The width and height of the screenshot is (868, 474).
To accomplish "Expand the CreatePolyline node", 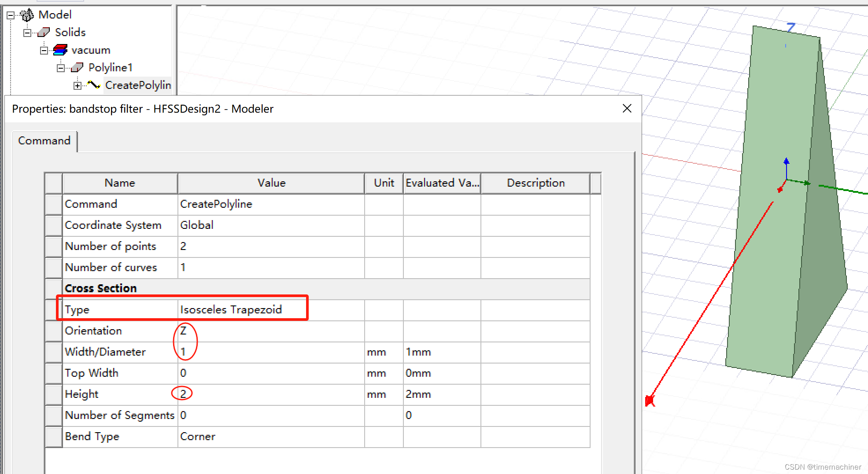I will 78,85.
